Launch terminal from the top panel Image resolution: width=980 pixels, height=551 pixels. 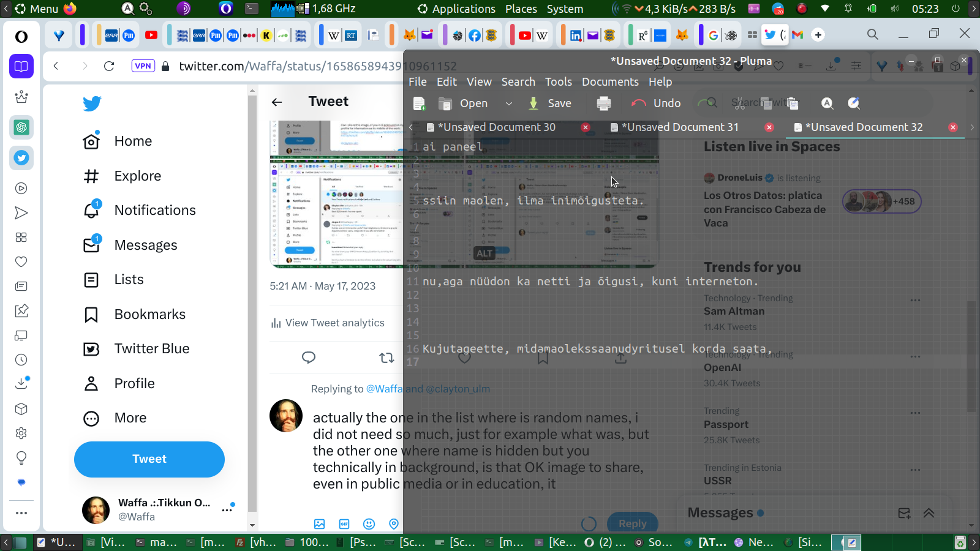pyautogui.click(x=252, y=9)
